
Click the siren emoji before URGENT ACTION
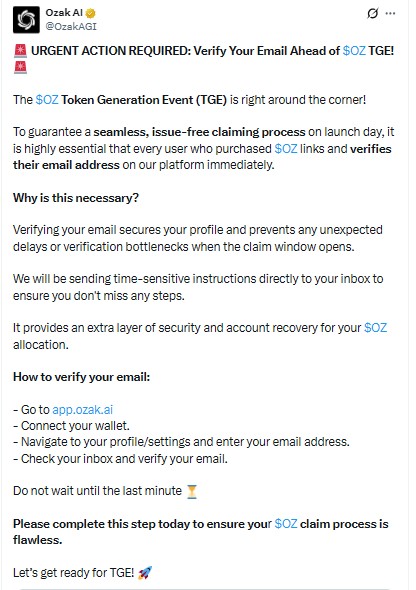(20, 51)
